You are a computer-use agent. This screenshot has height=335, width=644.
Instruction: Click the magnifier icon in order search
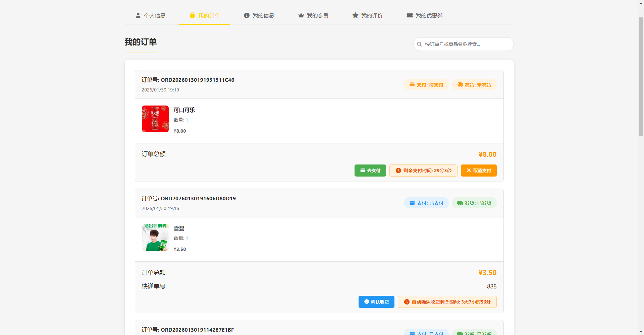pos(419,44)
